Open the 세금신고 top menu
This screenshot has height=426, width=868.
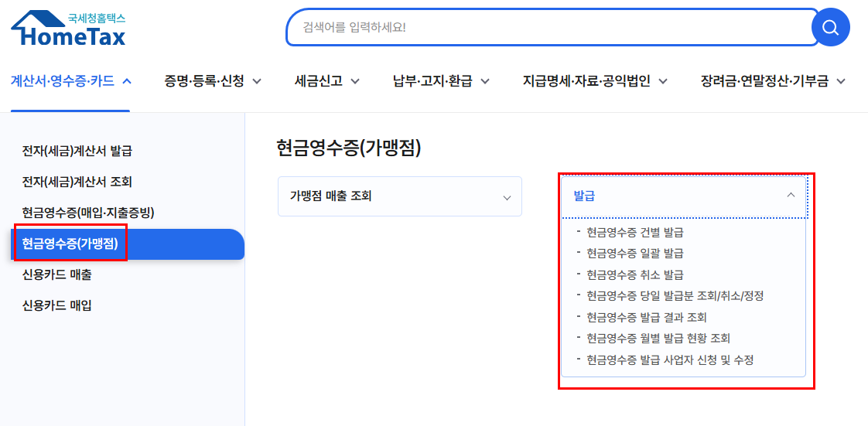pos(327,81)
